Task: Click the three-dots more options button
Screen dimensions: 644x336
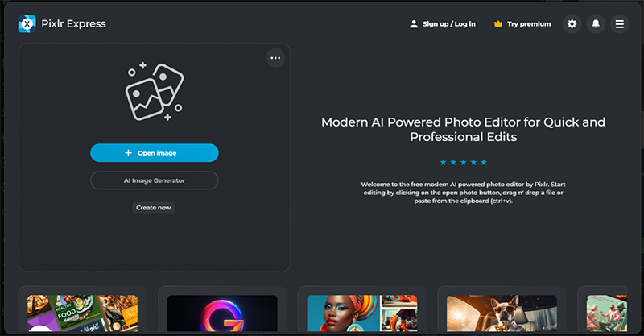Action: [x=275, y=58]
